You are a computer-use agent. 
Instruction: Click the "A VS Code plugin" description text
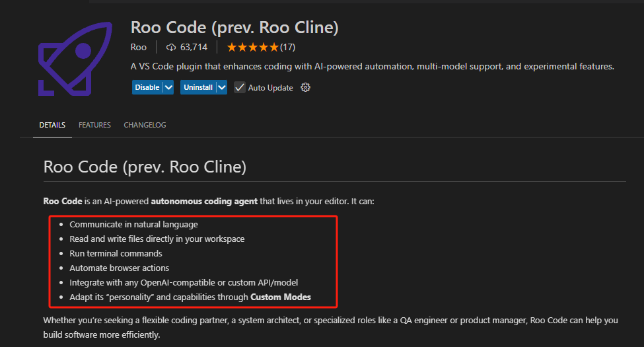point(373,66)
